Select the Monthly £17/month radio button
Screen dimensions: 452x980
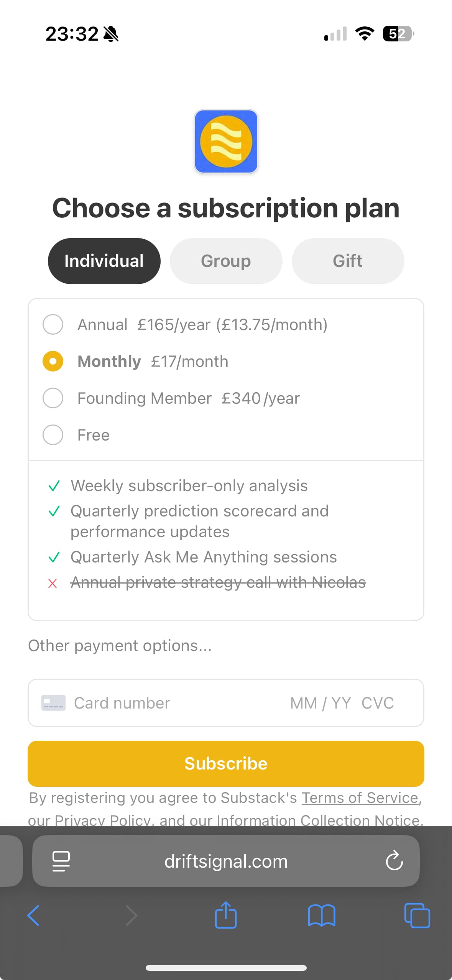53,362
